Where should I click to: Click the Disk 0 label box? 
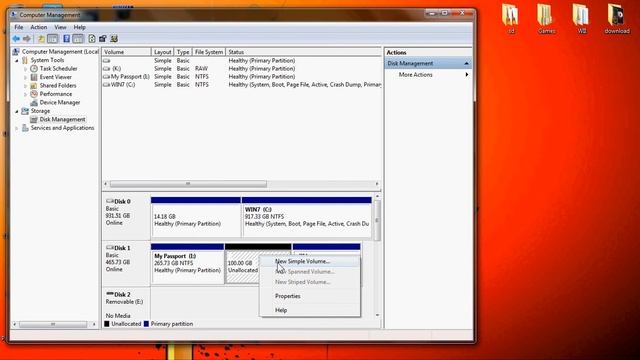pos(126,216)
